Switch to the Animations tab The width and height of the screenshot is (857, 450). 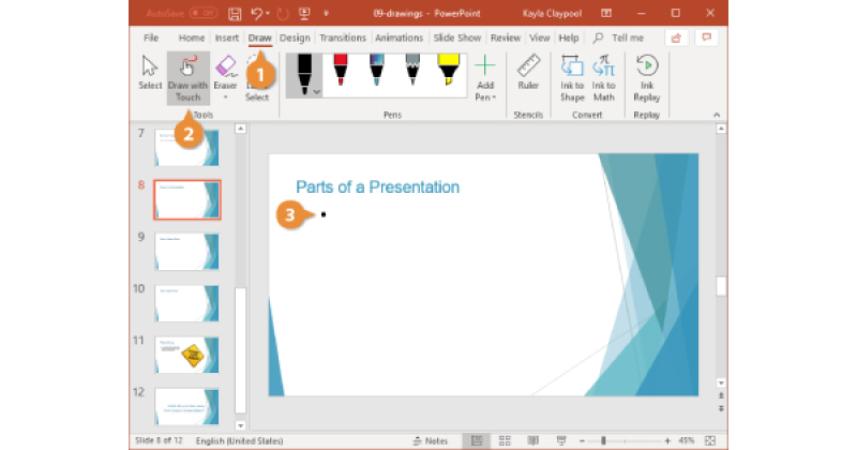pyautogui.click(x=399, y=38)
